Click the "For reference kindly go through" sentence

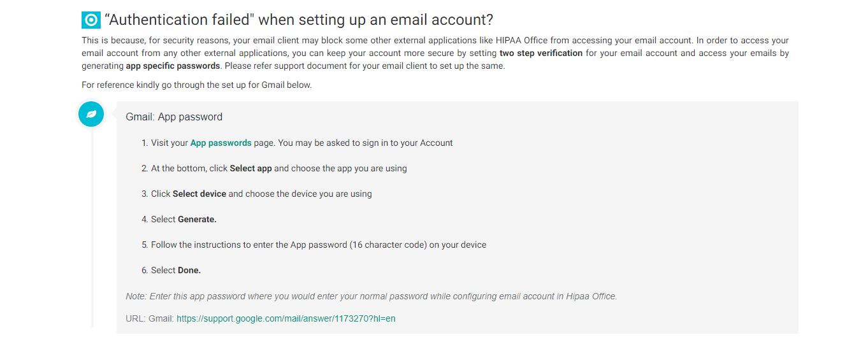point(197,85)
